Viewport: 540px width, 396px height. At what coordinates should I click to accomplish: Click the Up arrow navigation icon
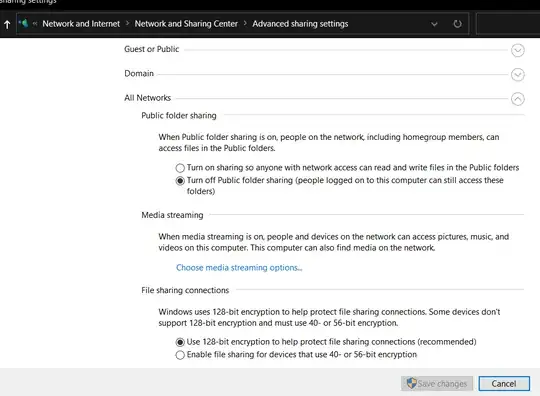[7, 24]
